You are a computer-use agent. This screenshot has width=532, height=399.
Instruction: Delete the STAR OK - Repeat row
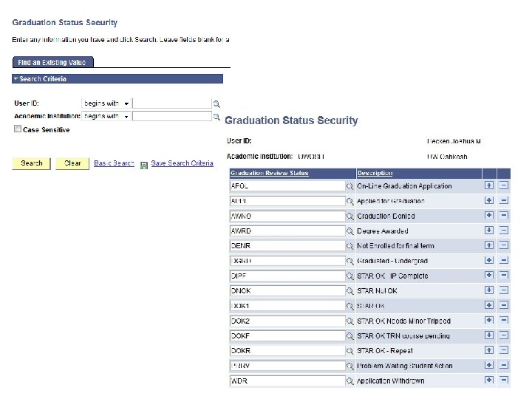point(503,350)
